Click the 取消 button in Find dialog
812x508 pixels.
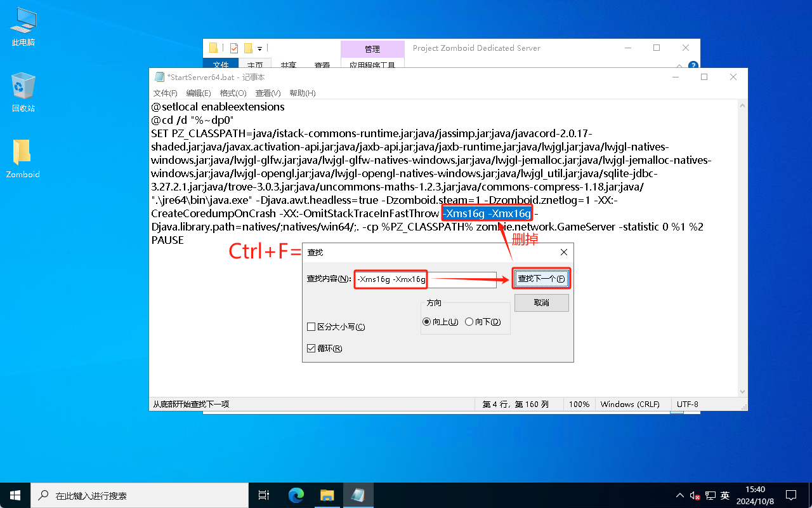coord(541,303)
